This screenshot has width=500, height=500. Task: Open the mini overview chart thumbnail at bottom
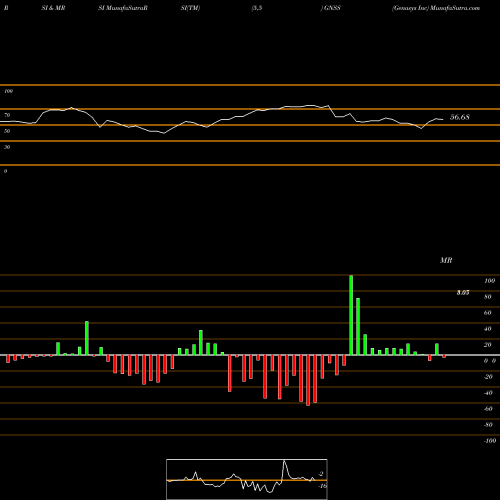pos(247,479)
